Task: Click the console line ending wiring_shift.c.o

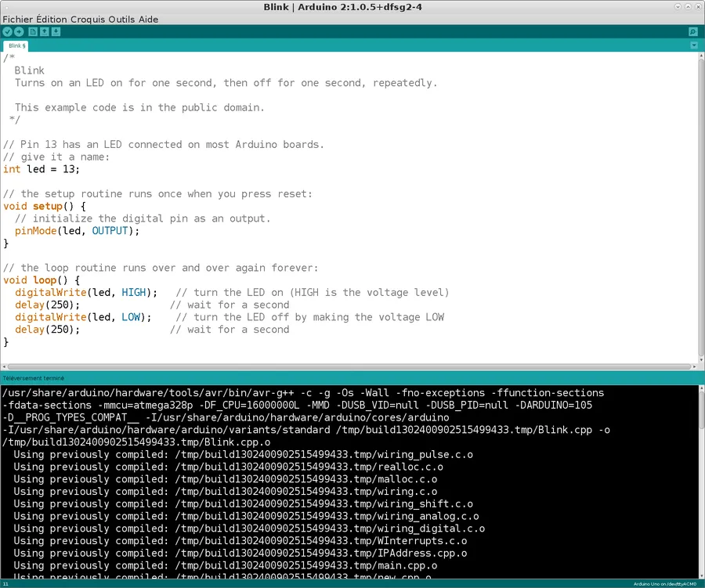Action: pos(244,504)
